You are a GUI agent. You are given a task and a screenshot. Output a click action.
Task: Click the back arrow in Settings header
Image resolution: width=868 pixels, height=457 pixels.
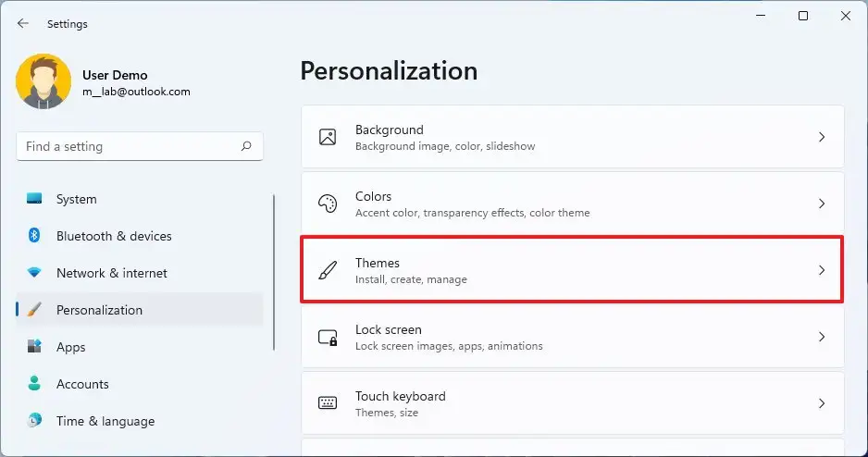coord(23,23)
